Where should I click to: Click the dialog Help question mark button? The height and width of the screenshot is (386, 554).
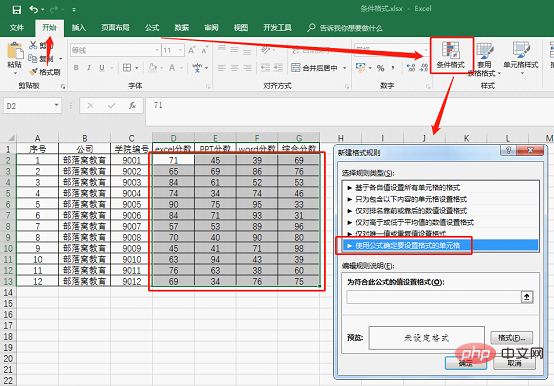(x=508, y=150)
